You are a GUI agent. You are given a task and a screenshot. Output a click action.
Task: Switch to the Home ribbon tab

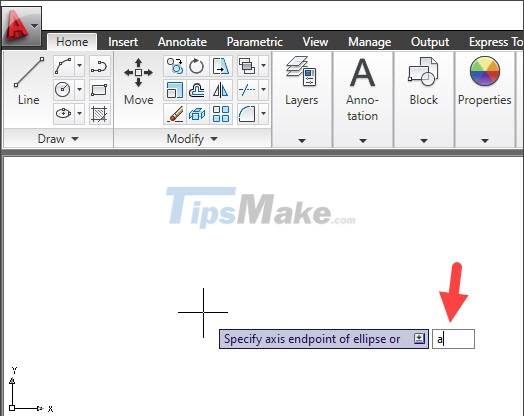(72, 42)
